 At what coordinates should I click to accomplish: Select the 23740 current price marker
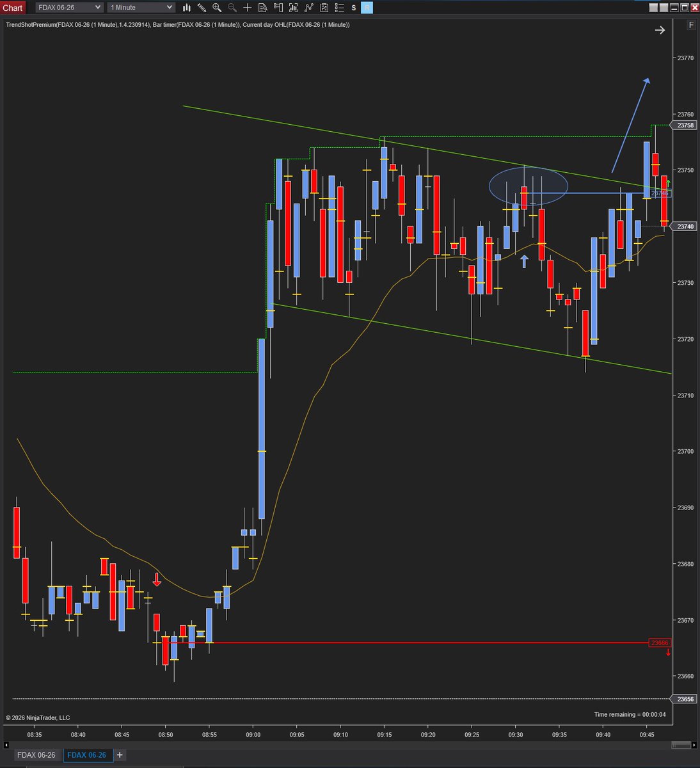pyautogui.click(x=684, y=226)
